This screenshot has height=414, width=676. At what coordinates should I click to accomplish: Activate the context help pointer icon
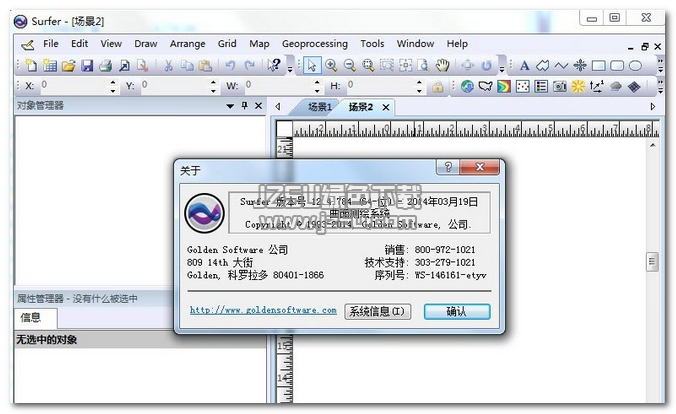pos(274,66)
